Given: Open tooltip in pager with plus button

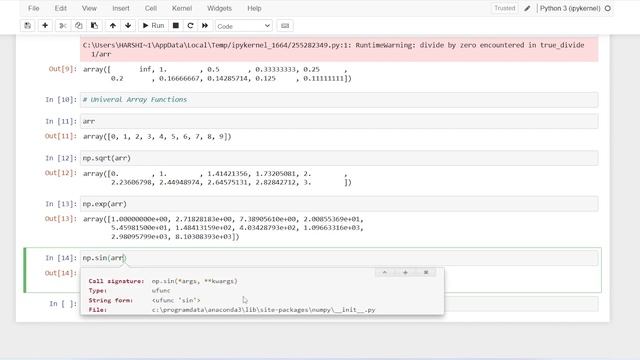Looking at the screenshot, I should click(405, 272).
